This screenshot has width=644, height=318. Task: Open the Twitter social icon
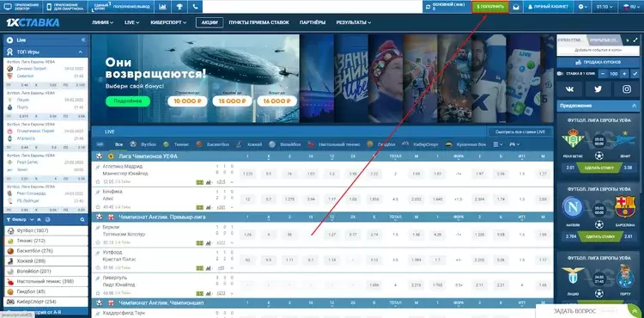tap(598, 89)
